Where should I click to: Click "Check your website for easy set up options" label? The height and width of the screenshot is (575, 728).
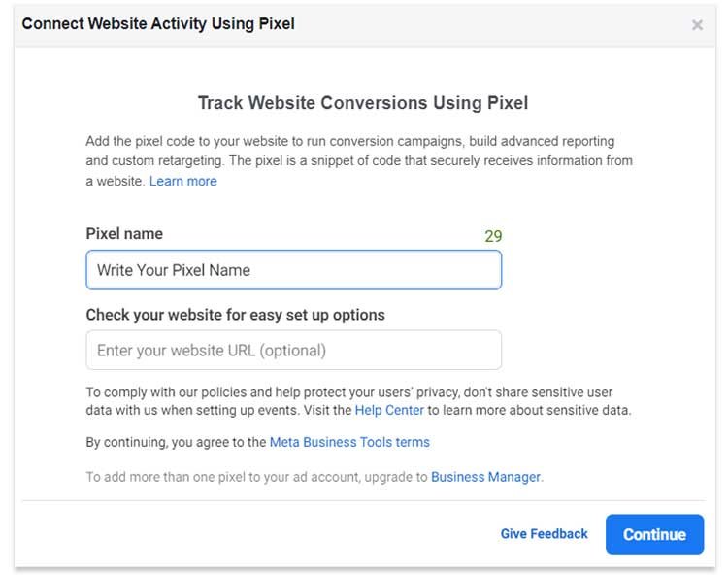pyautogui.click(x=235, y=315)
